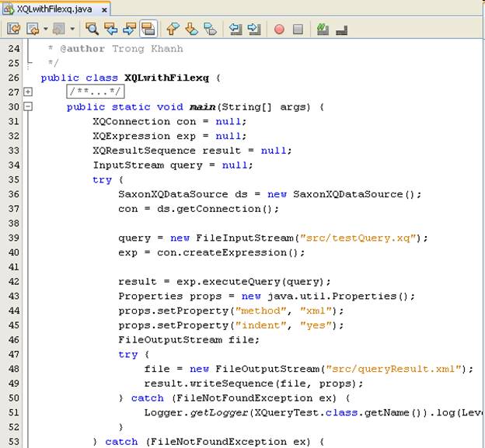The width and height of the screenshot is (485, 448).
Task: Click java.util.Properties() on line 43
Action: (338, 297)
